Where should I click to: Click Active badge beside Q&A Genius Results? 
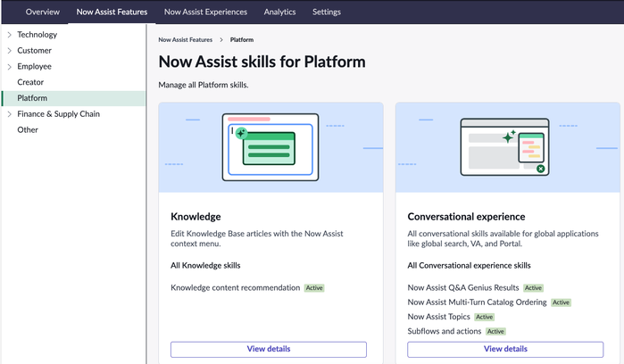pos(533,288)
